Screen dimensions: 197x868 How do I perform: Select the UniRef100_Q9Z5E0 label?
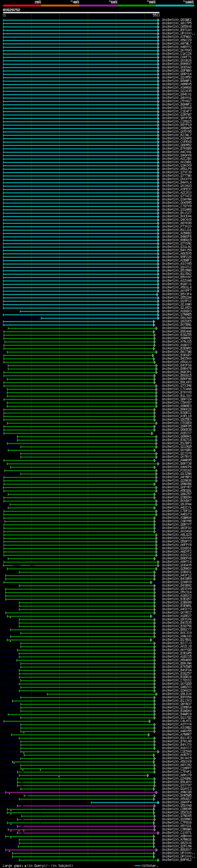click(x=177, y=420)
